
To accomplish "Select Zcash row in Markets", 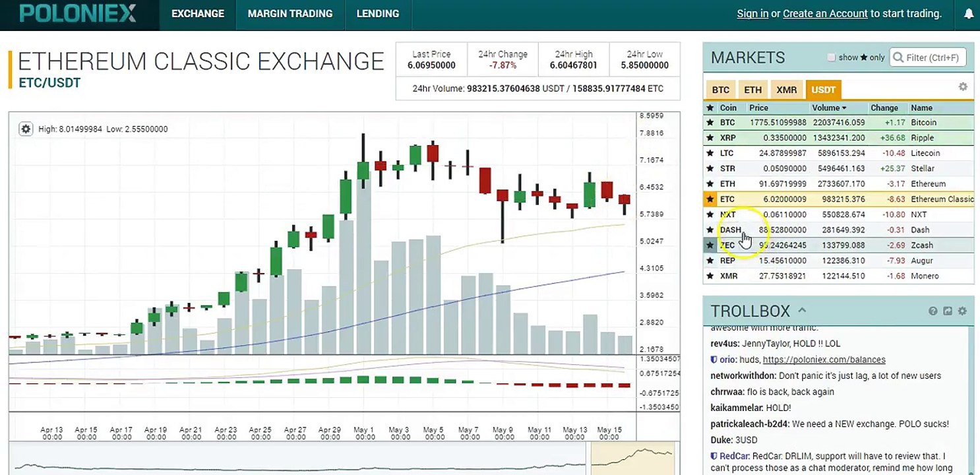I will (x=839, y=245).
